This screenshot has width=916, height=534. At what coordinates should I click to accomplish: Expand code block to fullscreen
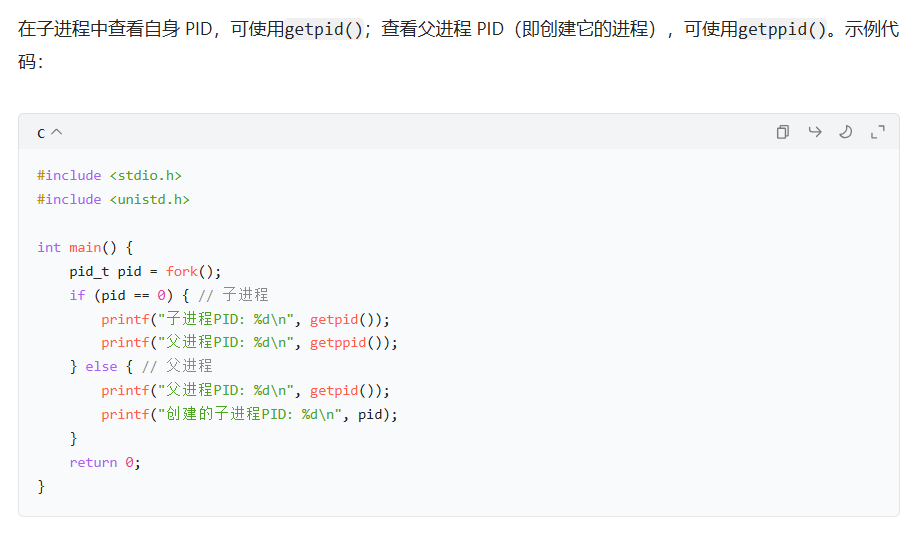click(877, 132)
